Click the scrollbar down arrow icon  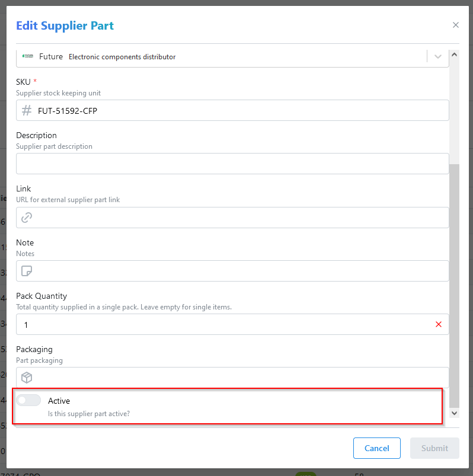[x=454, y=413]
